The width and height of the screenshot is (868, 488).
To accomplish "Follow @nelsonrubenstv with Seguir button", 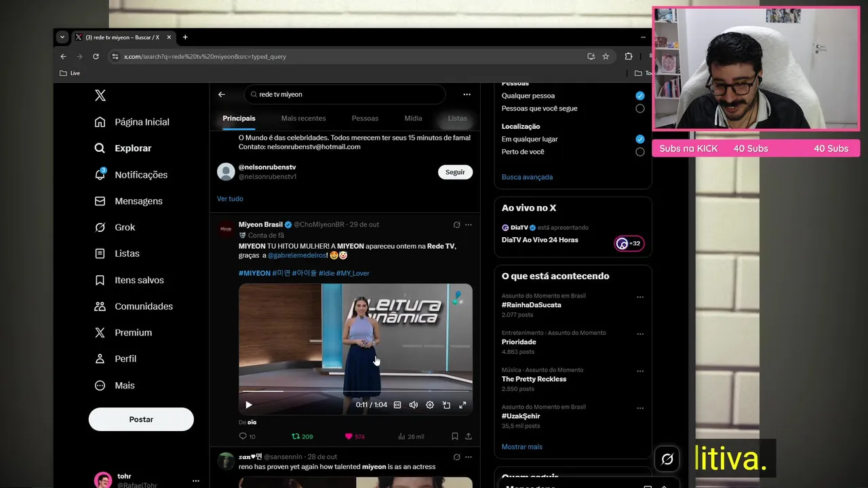I will [x=455, y=172].
